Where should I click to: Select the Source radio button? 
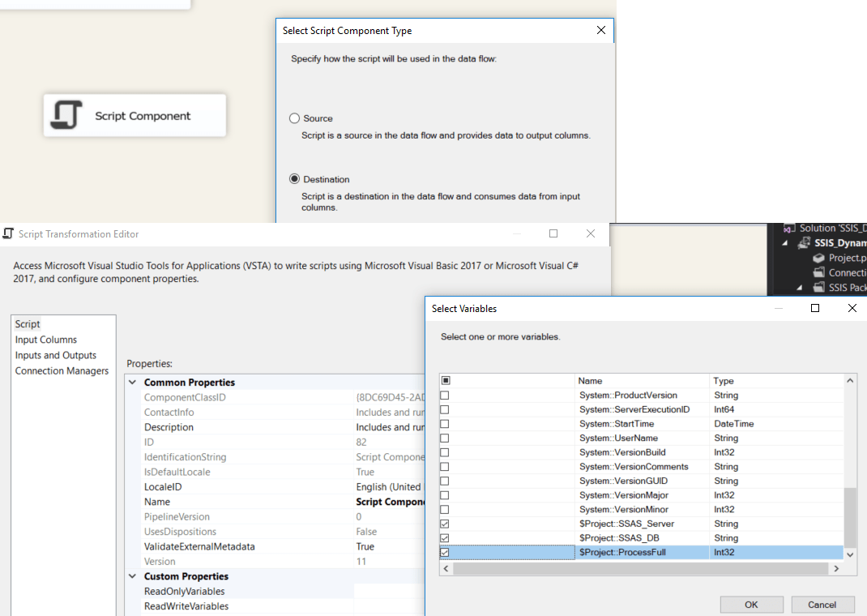(x=295, y=118)
